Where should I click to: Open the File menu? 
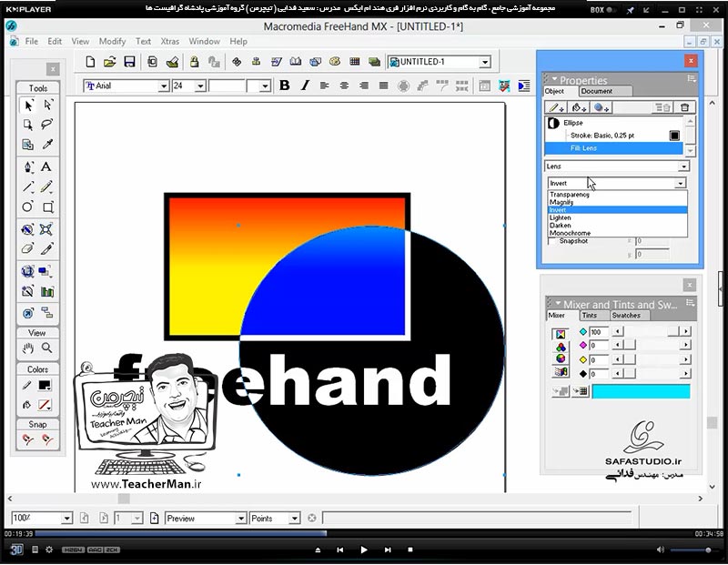[x=32, y=41]
